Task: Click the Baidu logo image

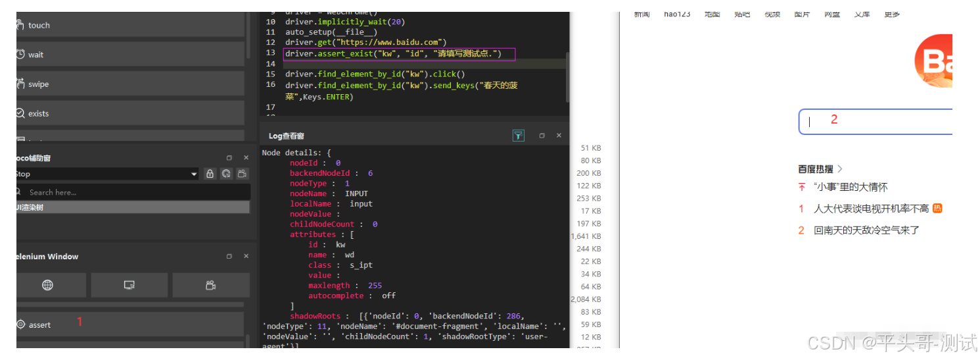Action: click(933, 61)
